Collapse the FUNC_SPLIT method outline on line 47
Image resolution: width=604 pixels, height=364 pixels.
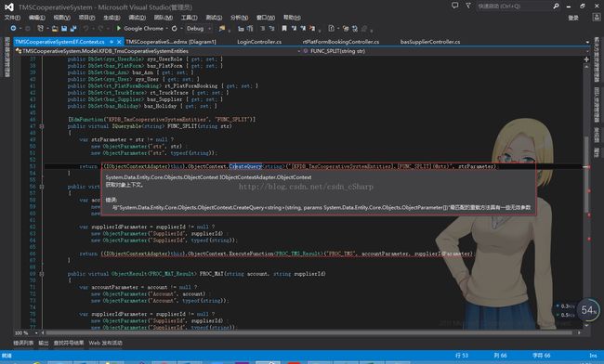coord(42,126)
